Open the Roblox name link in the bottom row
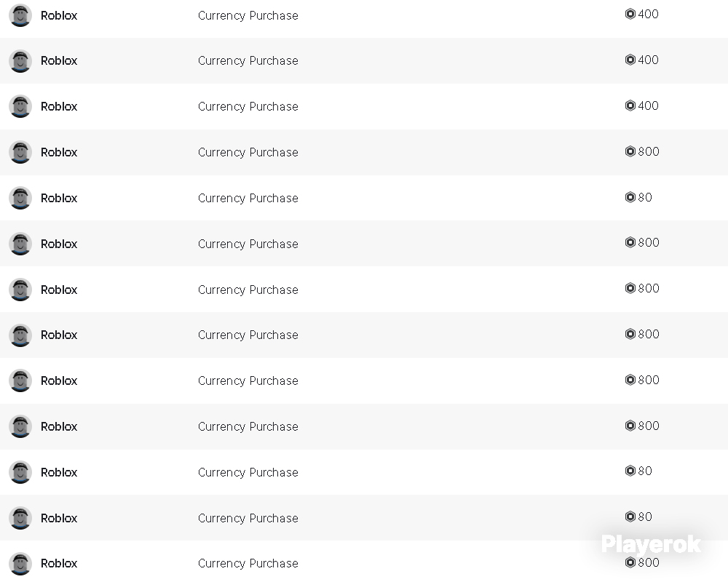Viewport: 728px width, 582px height. [59, 563]
